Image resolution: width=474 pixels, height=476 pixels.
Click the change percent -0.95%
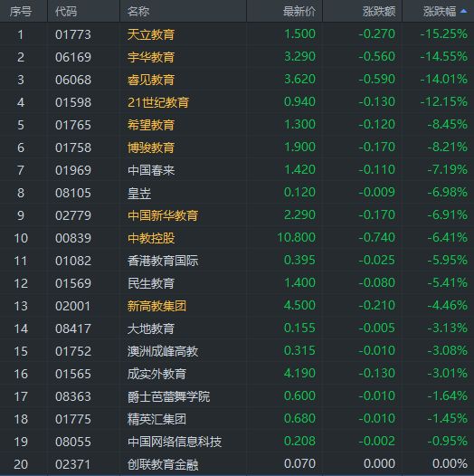(x=448, y=441)
